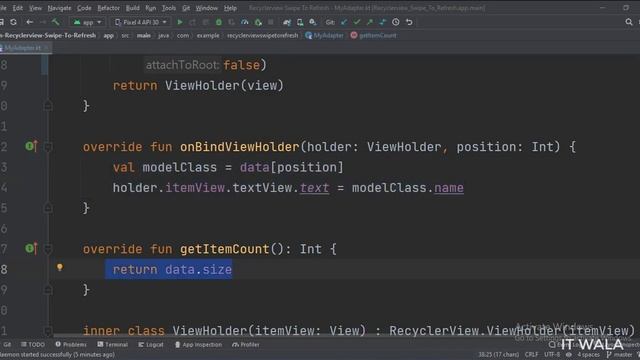Open the Help menu
This screenshot has height=360, width=640.
click(230, 8)
